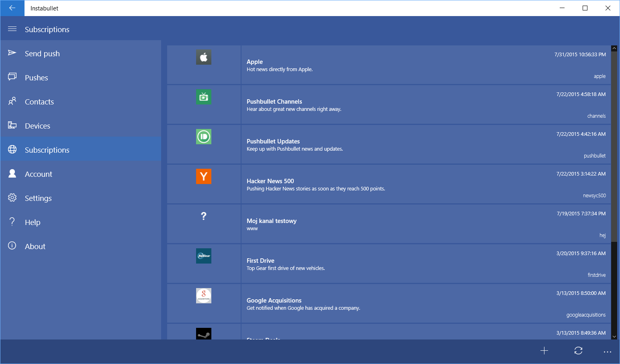Go back using the back arrow
The width and height of the screenshot is (620, 364).
[x=12, y=8]
